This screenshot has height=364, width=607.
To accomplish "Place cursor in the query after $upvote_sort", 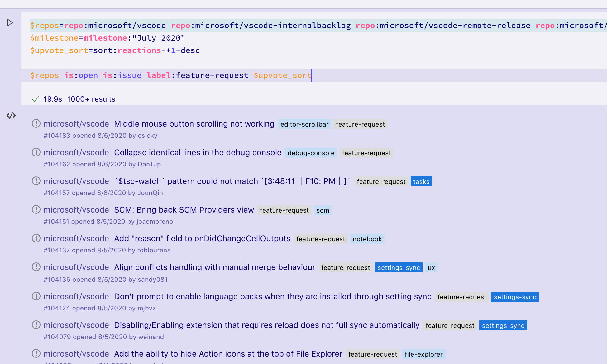I will click(x=311, y=75).
